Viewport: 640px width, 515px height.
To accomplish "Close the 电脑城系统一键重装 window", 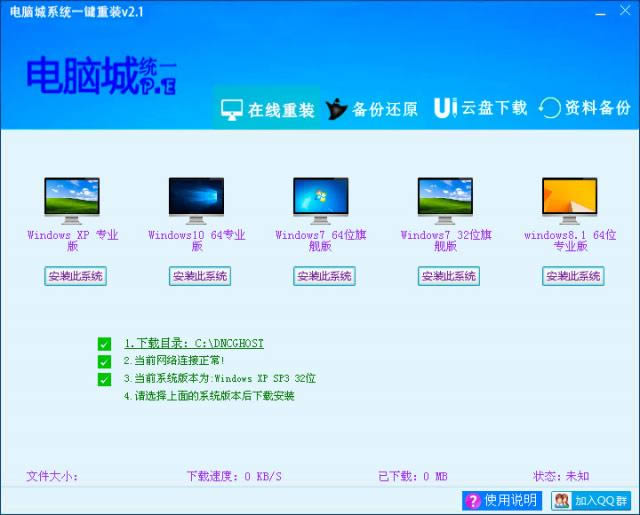I will click(x=624, y=11).
